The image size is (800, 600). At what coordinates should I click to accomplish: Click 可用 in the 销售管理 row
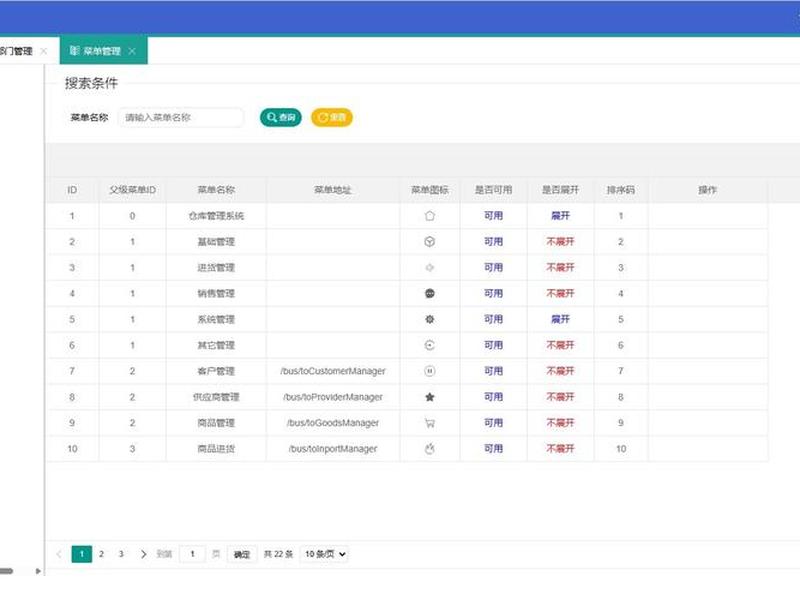point(493,293)
